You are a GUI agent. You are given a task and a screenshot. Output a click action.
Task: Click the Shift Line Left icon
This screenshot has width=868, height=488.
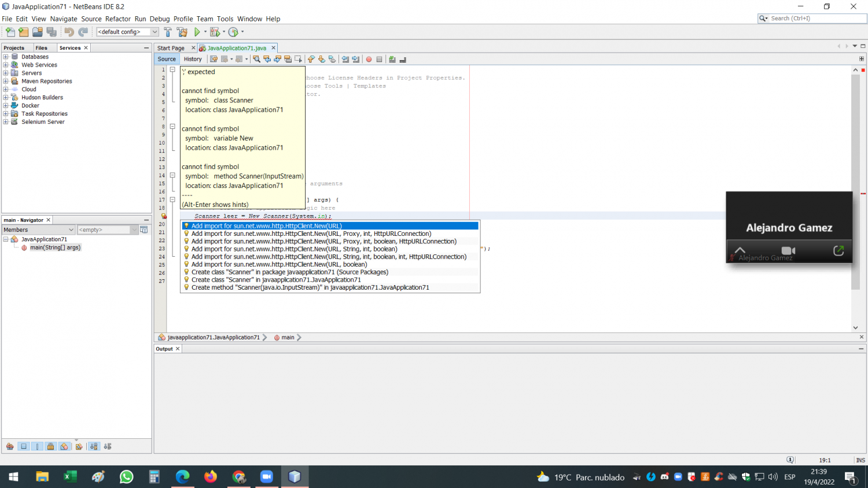pyautogui.click(x=345, y=59)
